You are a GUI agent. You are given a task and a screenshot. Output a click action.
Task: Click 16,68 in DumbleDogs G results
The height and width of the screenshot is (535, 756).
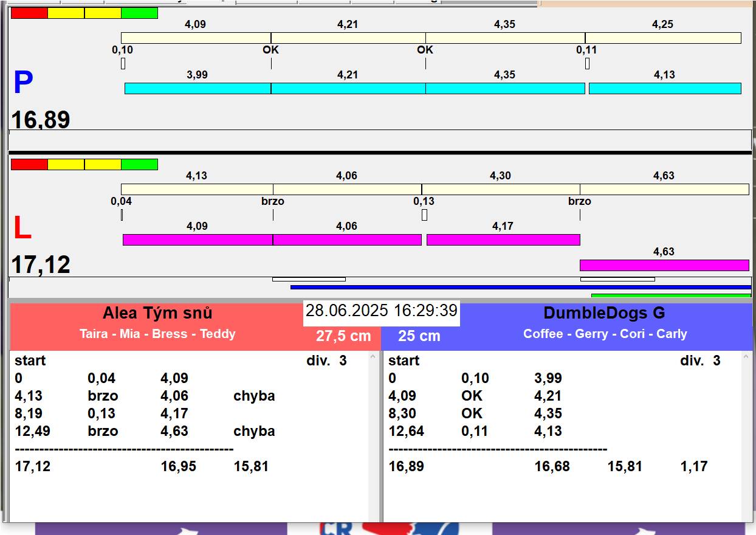(x=552, y=466)
